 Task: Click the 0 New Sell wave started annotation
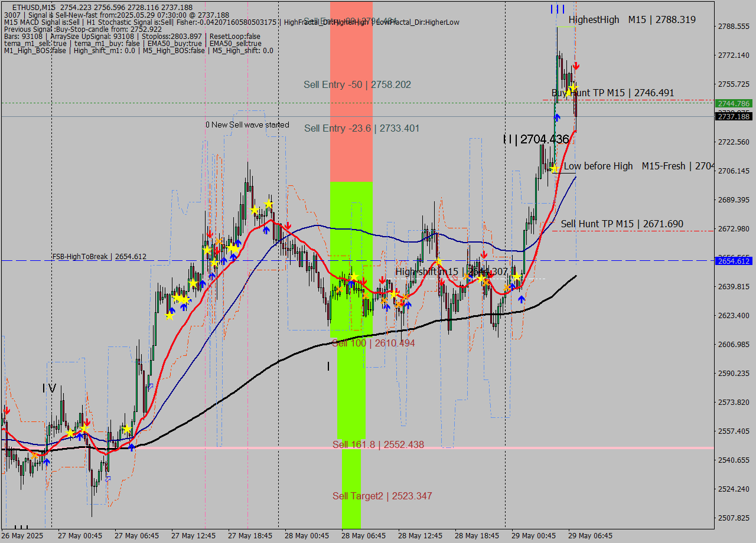(247, 125)
